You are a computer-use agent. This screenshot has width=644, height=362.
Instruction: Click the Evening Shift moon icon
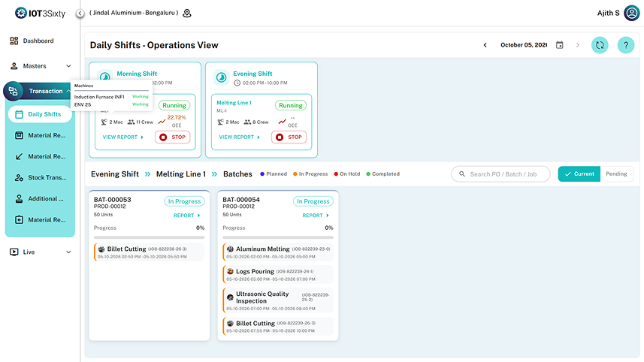[x=222, y=77]
